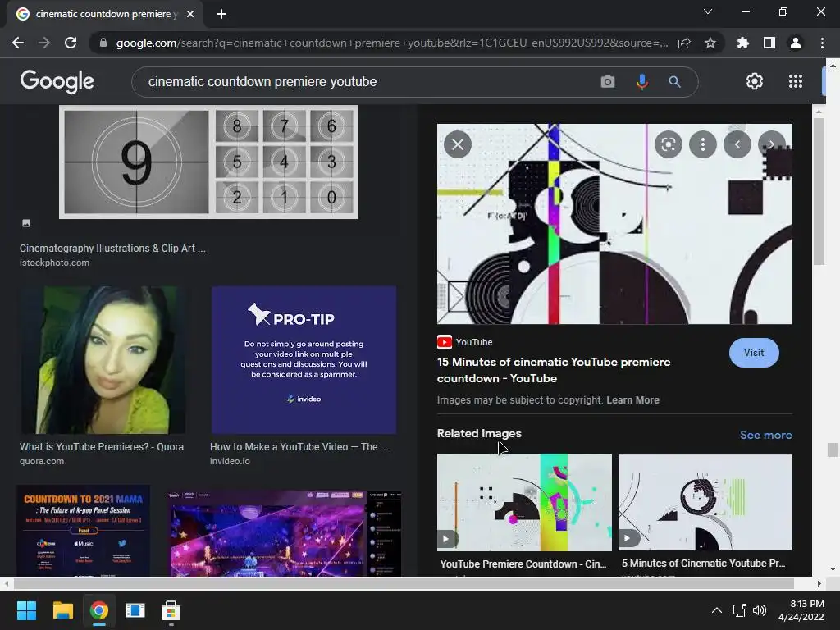The width and height of the screenshot is (840, 630).
Task: Click See more related images
Action: coord(765,435)
